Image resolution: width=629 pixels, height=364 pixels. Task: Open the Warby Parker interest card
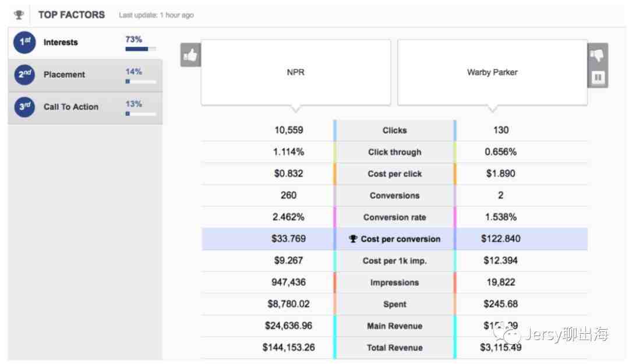click(492, 72)
